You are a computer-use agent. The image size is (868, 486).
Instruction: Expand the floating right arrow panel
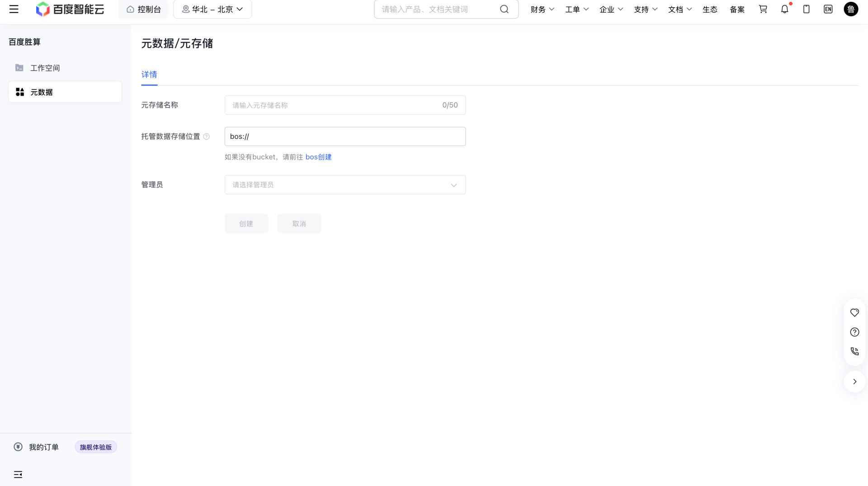pos(854,382)
